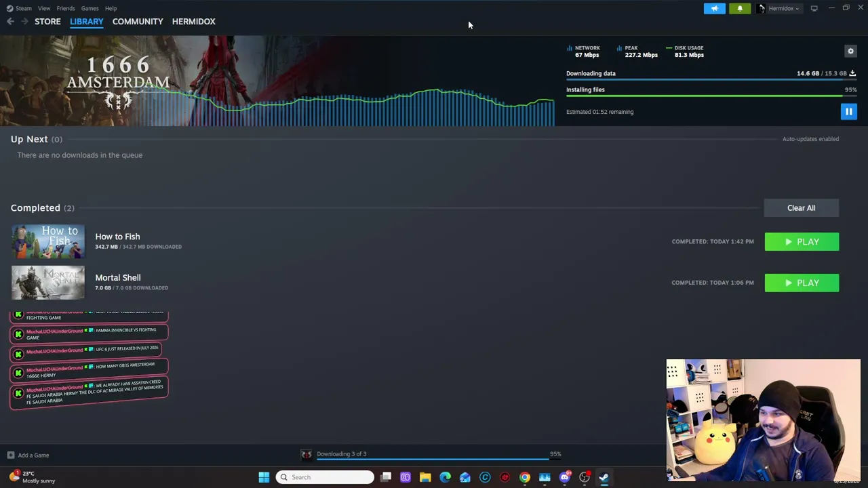Viewport: 868px width, 488px height.
Task: Click the COMPLETED: TODAY 1:42 PM timestamp
Action: coord(713,241)
